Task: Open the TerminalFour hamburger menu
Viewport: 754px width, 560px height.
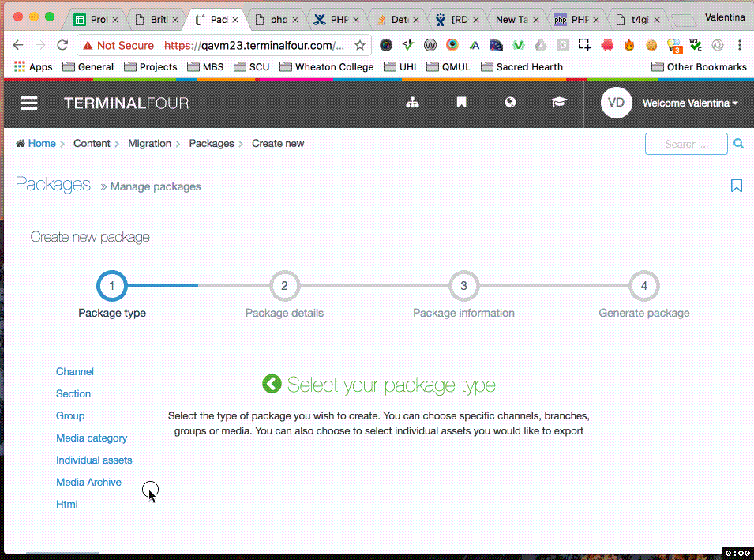Action: click(29, 103)
